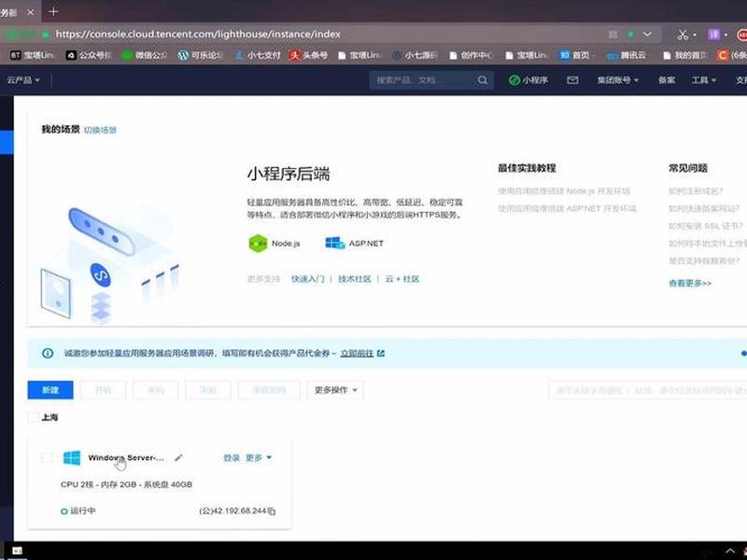
Task: Focus the instance keyword filter search field
Action: pos(647,390)
